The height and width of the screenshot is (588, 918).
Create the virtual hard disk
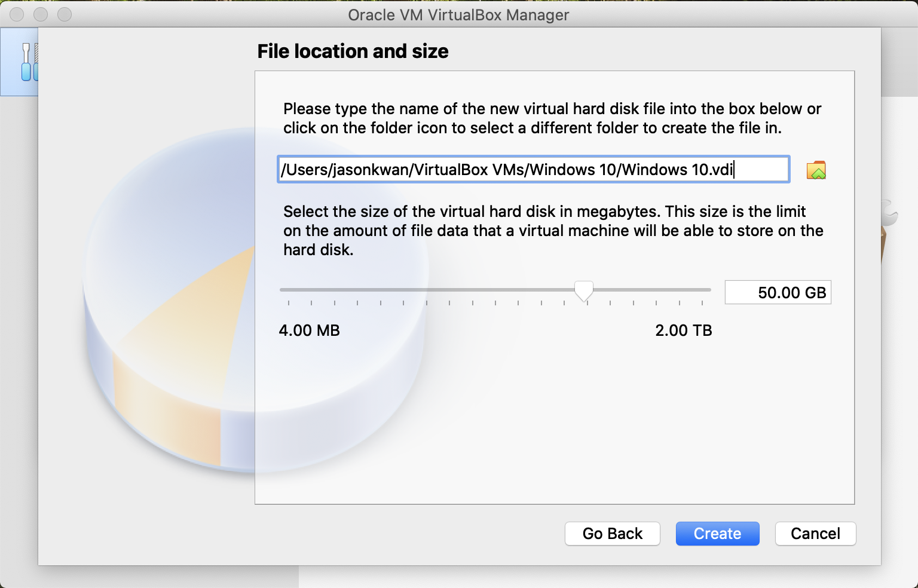point(717,534)
